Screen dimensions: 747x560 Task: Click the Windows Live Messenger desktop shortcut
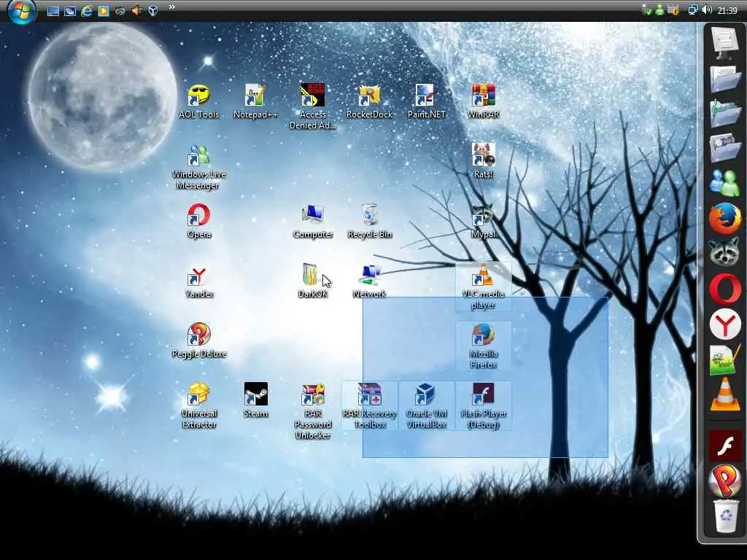coord(198,167)
